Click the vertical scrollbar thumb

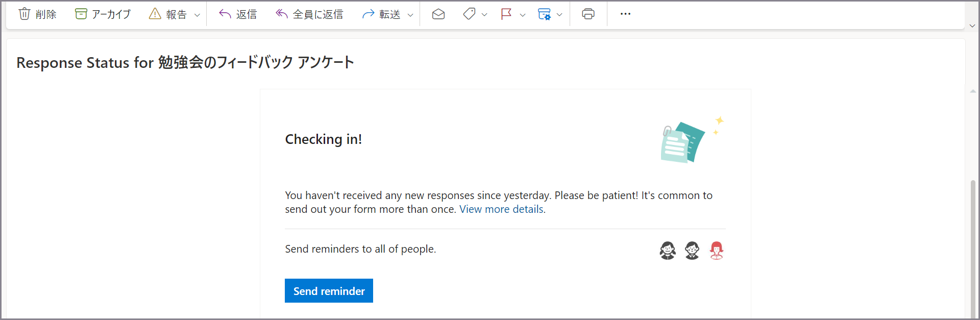click(973, 250)
